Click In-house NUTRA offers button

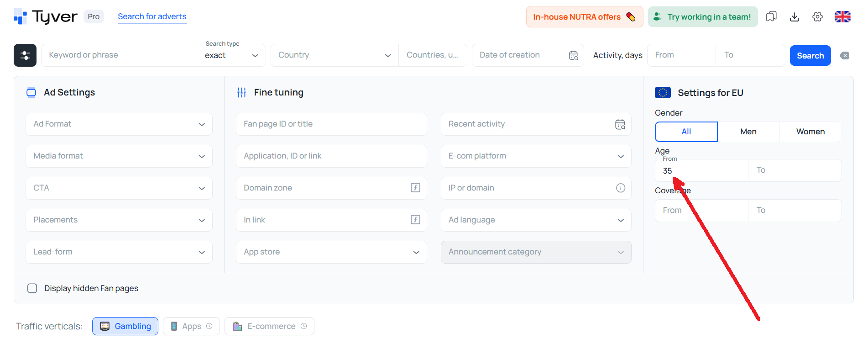[584, 17]
